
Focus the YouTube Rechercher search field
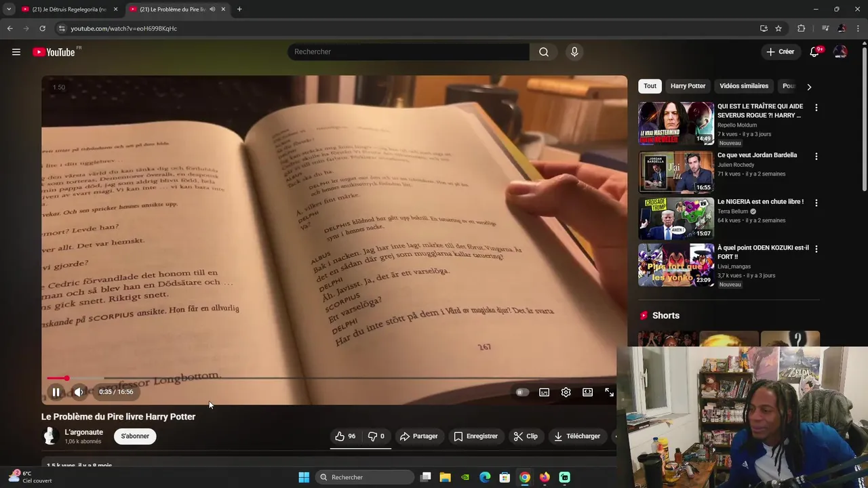tap(408, 52)
